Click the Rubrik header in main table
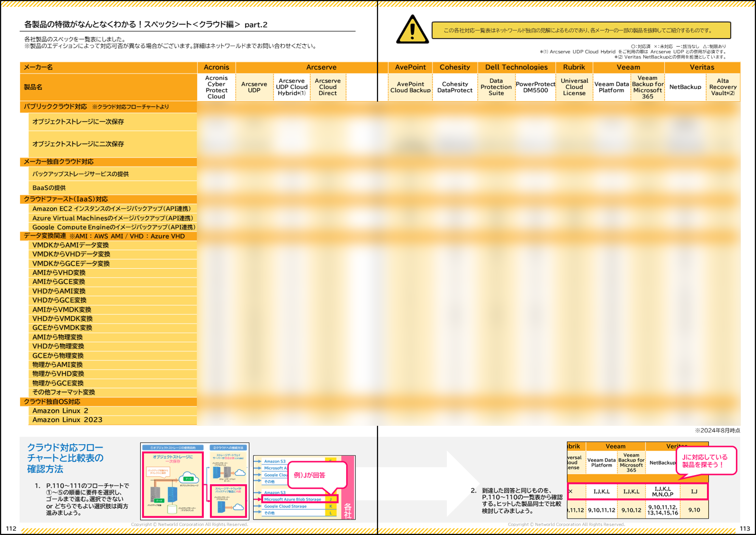756x535 pixels. [574, 67]
